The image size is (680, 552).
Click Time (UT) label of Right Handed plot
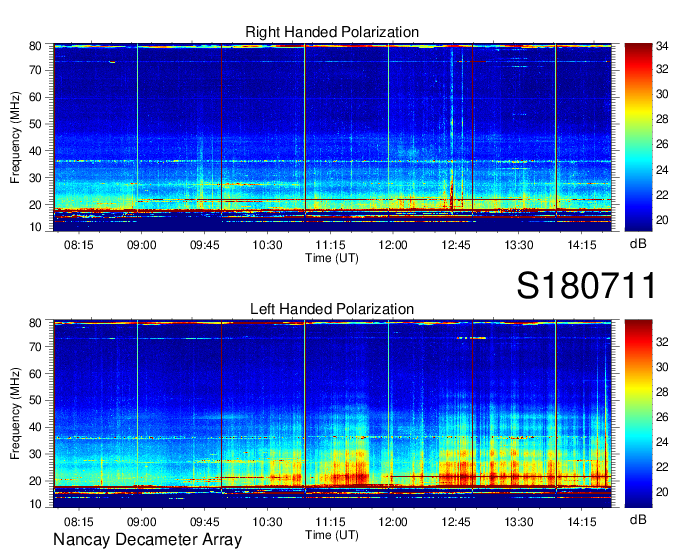(332, 258)
